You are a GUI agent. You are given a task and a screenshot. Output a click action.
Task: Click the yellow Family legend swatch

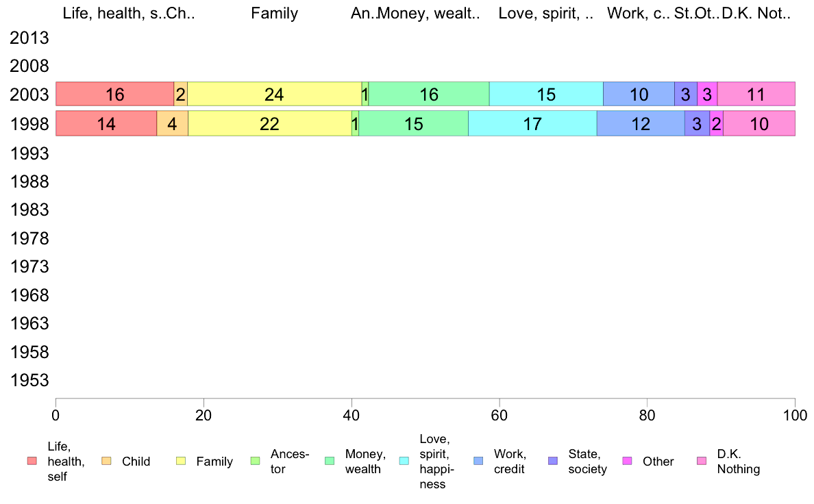point(180,462)
